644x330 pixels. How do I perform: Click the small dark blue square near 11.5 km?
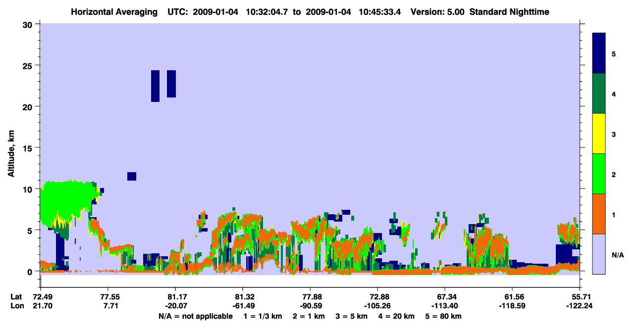pyautogui.click(x=132, y=176)
